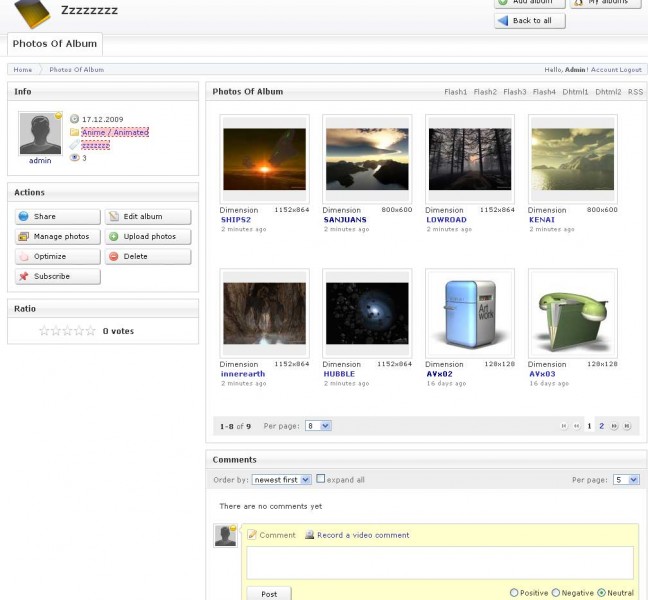The image size is (648, 600).
Task: Open the KENAI photo thumbnail
Action: tap(573, 159)
